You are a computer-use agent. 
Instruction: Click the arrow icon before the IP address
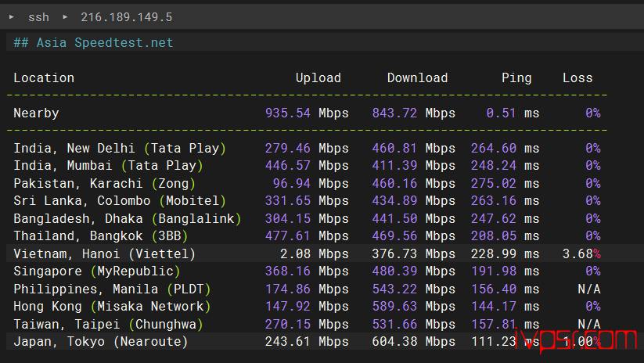(x=65, y=16)
